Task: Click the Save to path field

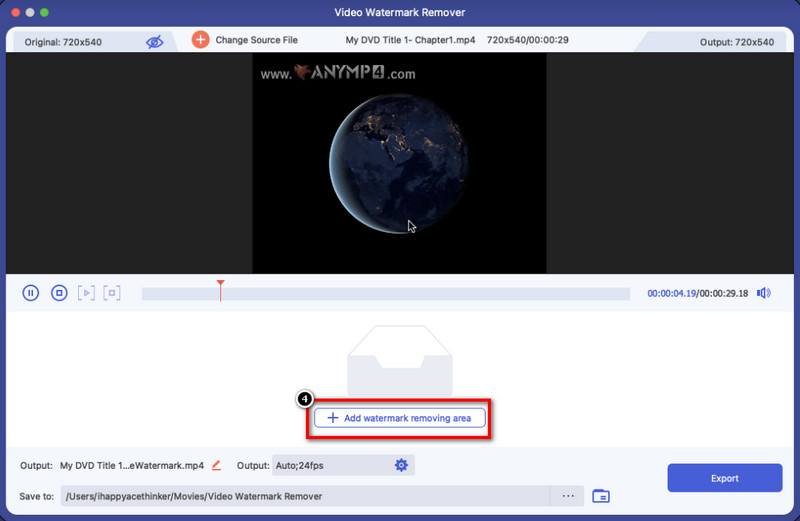Action: coord(305,496)
